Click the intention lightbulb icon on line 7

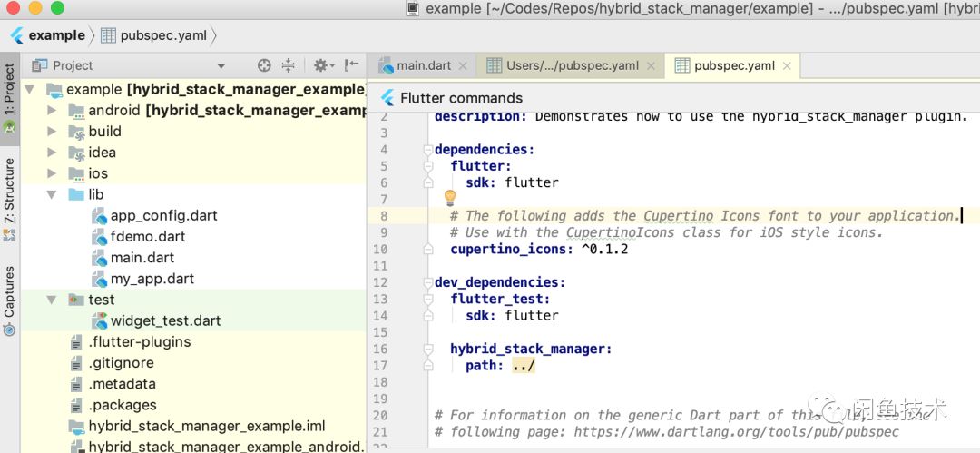click(x=449, y=198)
